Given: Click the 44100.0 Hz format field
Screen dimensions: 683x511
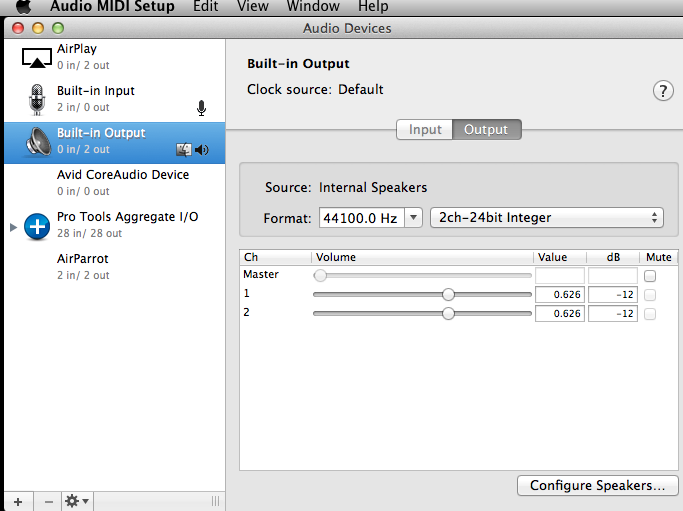Looking at the screenshot, I should (361, 217).
